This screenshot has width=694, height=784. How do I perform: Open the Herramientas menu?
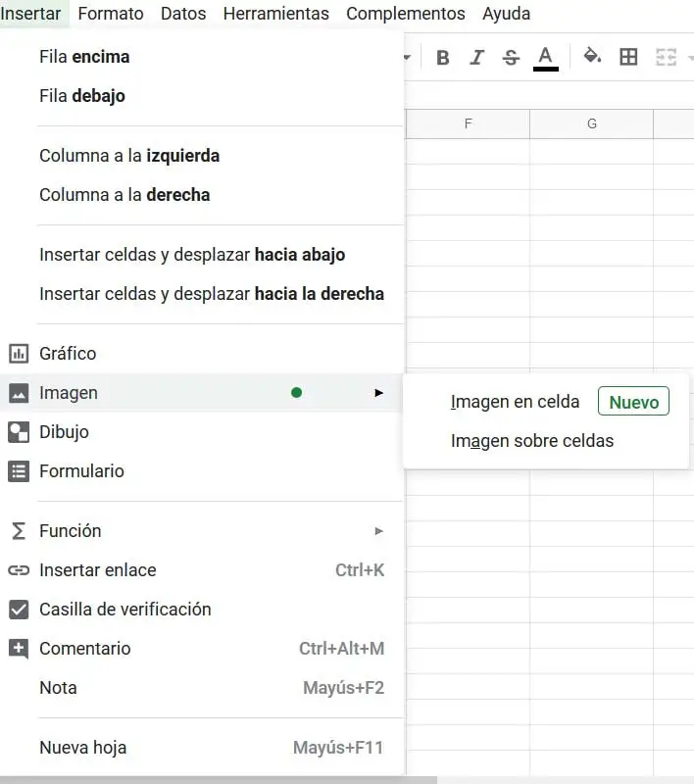275,14
